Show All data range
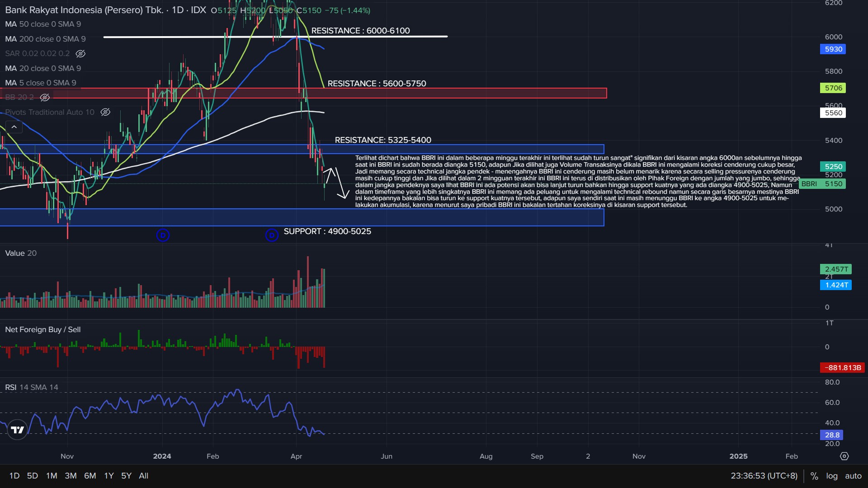The image size is (868, 488). (143, 476)
